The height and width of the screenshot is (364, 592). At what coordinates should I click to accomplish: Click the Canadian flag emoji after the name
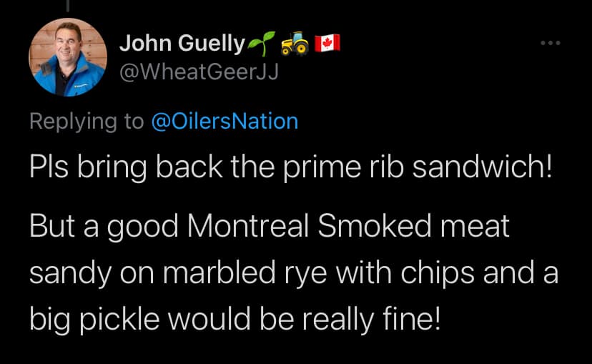pyautogui.click(x=327, y=44)
